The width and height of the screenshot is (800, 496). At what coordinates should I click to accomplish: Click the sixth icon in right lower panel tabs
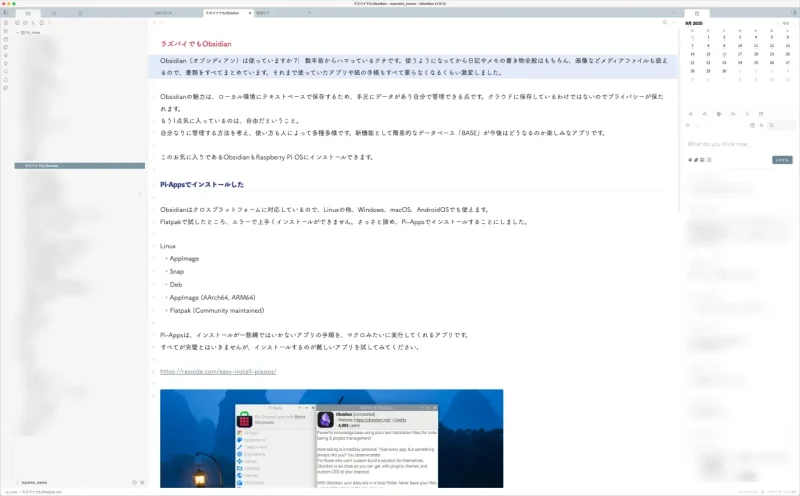[x=761, y=114]
